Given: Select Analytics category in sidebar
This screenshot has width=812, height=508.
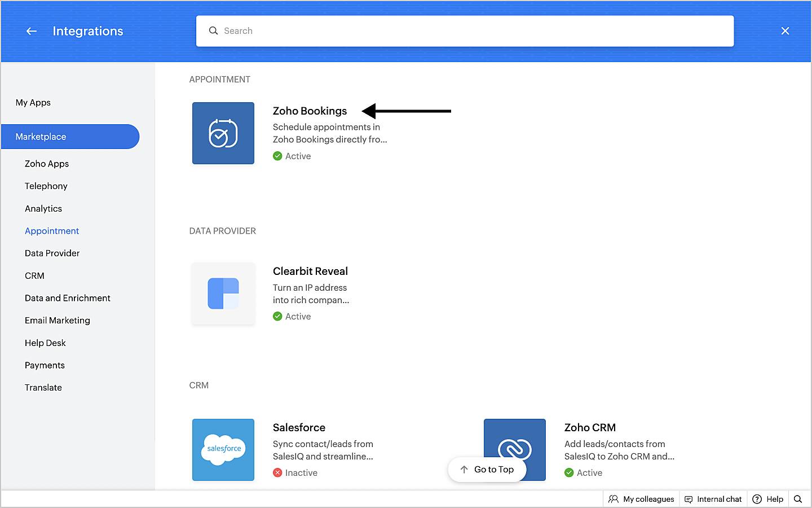Looking at the screenshot, I should [x=43, y=209].
